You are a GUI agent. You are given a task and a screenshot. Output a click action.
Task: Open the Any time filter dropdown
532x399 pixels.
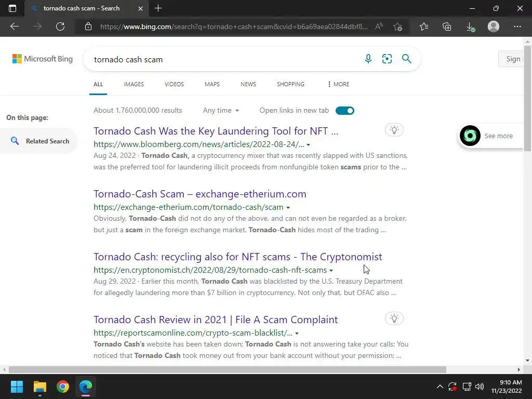(x=221, y=111)
